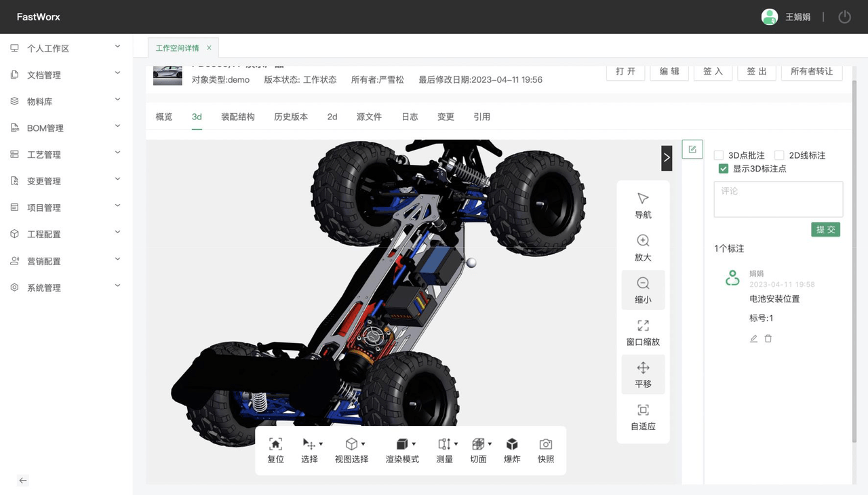Disable 显示3D标注点 checkbox

coord(724,168)
